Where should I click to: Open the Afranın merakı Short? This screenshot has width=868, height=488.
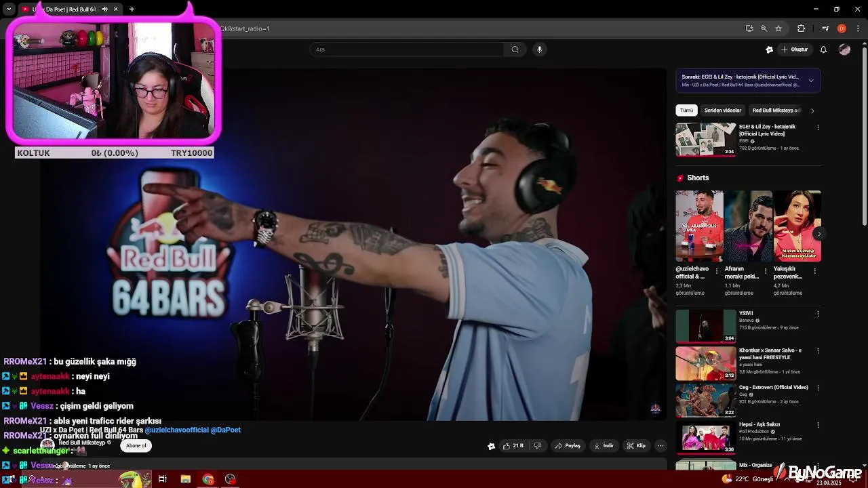748,226
